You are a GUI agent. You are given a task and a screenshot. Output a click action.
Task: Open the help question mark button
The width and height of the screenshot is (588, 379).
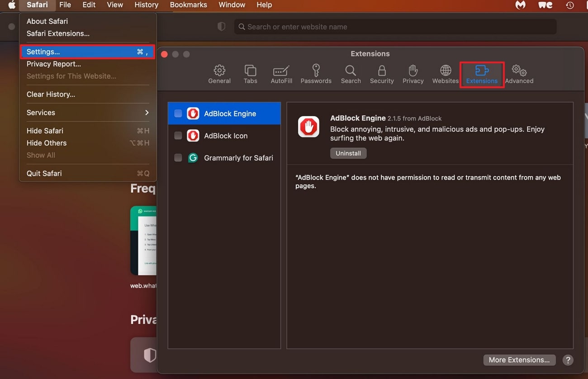568,360
